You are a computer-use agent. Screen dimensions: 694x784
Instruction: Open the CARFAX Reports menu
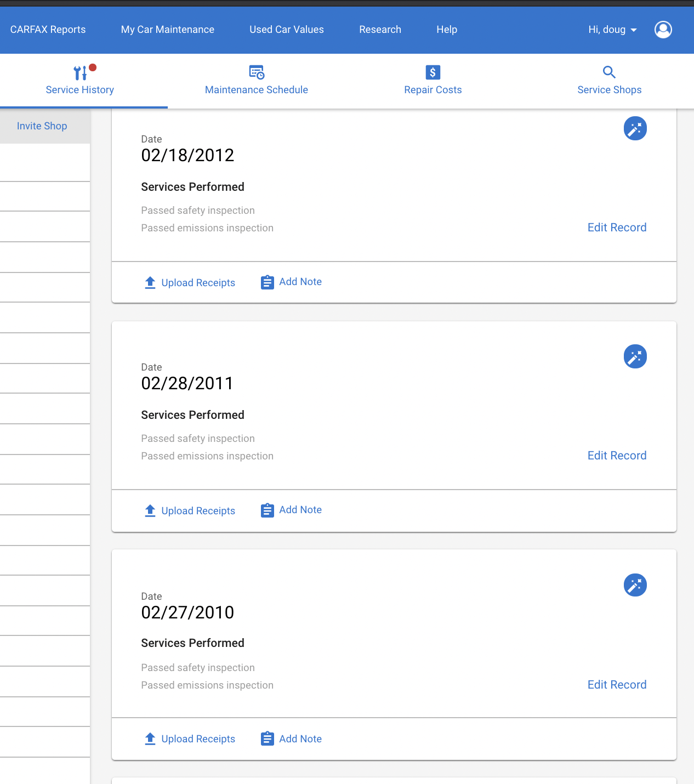pos(48,30)
